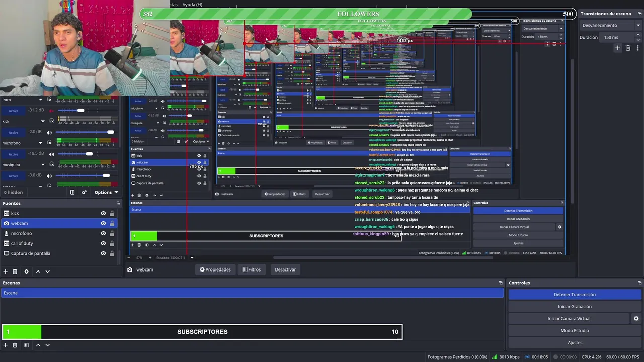
Task: Delete selected source with Fuentes trash icon
Action: click(x=15, y=271)
